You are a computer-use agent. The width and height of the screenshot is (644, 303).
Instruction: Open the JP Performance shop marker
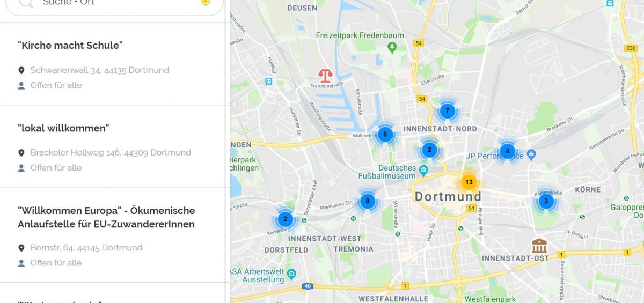531,155
